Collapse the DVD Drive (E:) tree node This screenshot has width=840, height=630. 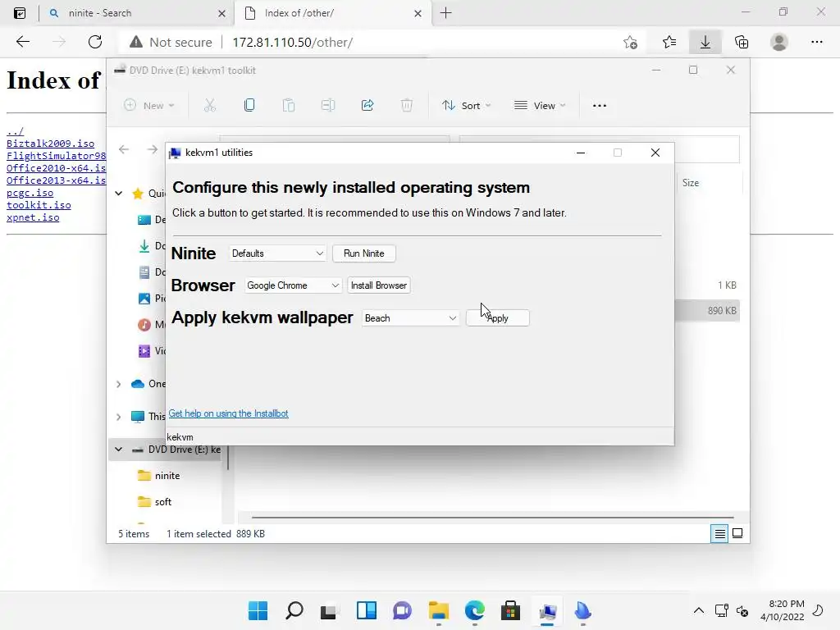119,450
